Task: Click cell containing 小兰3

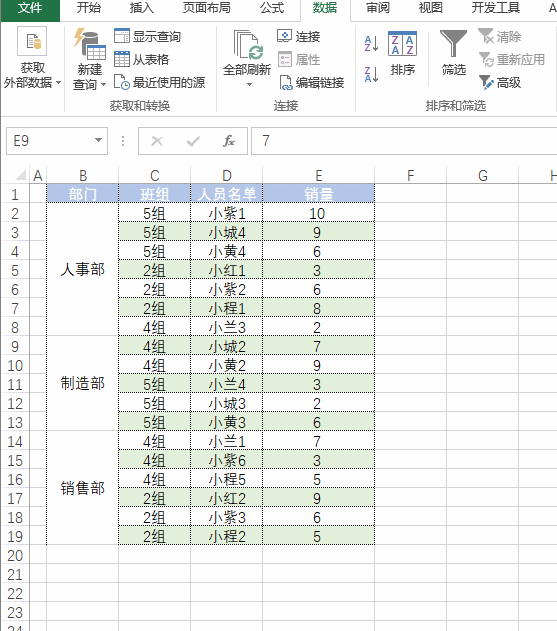Action: [x=227, y=327]
